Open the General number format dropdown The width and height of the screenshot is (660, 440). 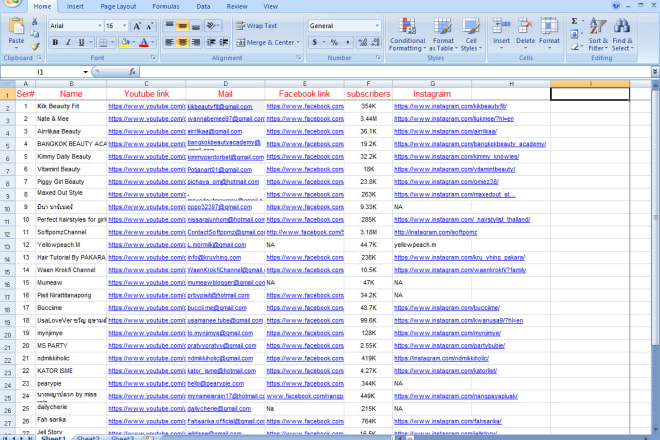pos(377,26)
